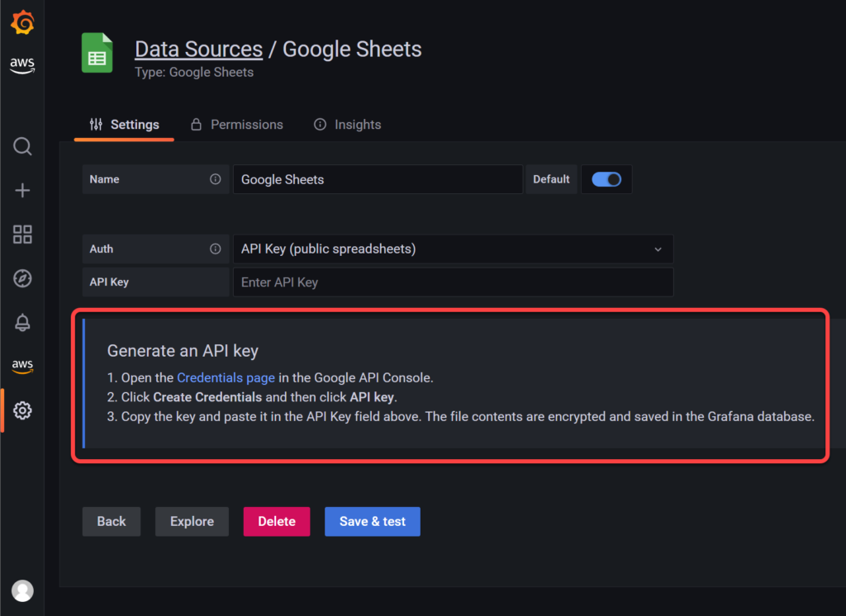This screenshot has width=846, height=616.
Task: Click the Grafana logo icon
Action: (21, 22)
